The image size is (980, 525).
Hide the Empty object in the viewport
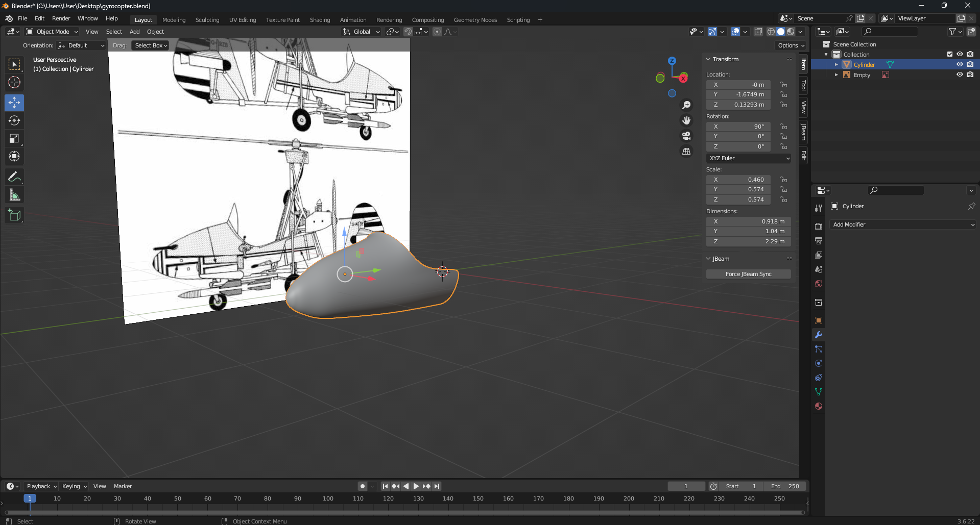960,74
